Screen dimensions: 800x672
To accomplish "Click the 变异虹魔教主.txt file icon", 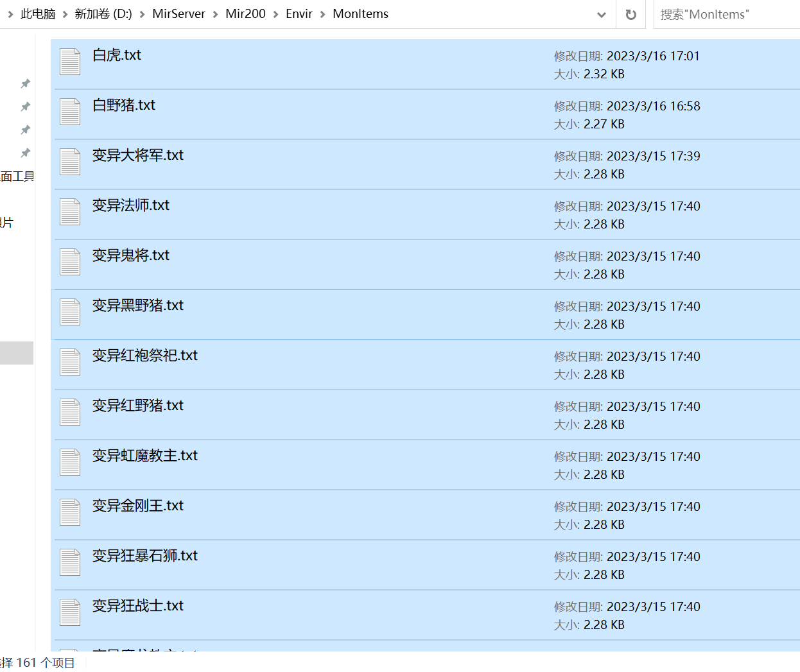I will [x=70, y=462].
